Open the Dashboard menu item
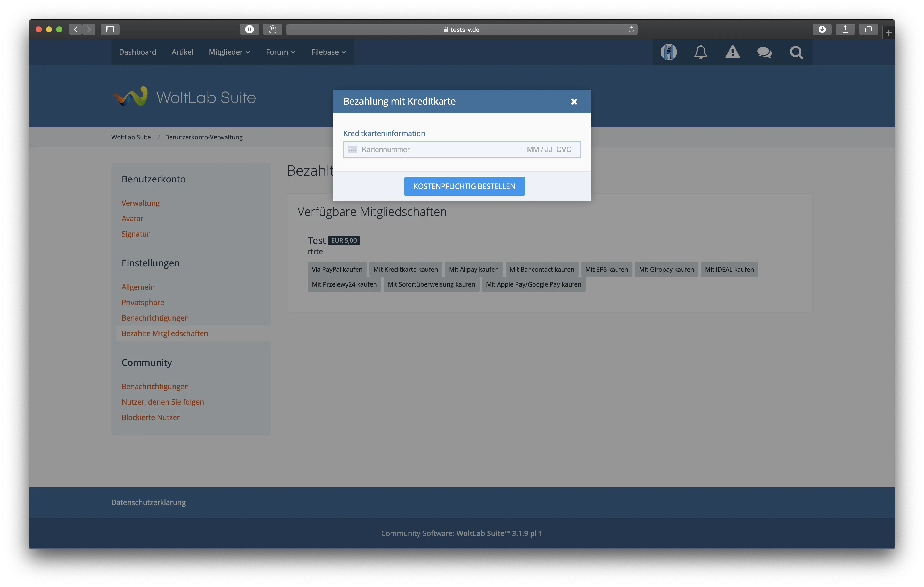The width and height of the screenshot is (924, 587). [137, 52]
